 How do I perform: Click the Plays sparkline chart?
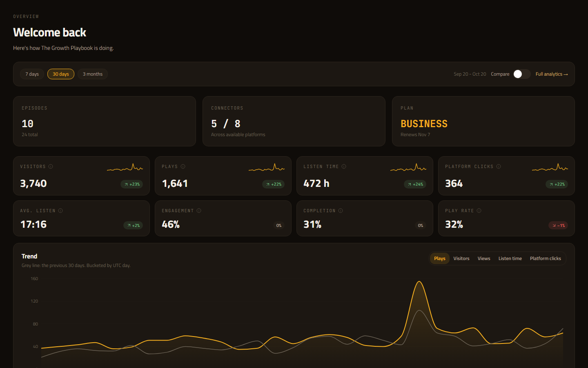point(267,167)
